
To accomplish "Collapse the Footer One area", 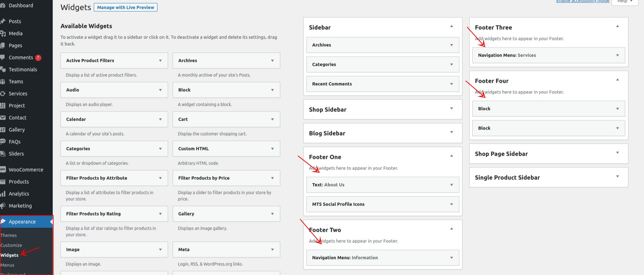I will [x=452, y=155].
